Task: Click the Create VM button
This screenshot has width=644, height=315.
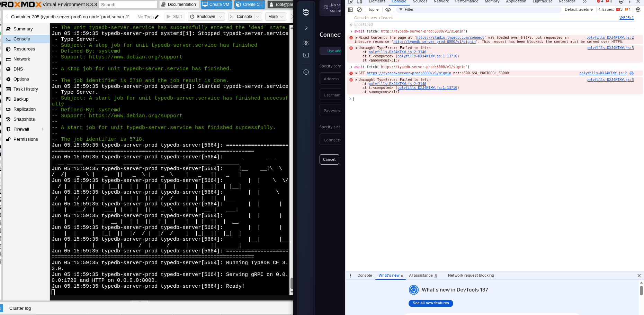Action: (x=216, y=4)
